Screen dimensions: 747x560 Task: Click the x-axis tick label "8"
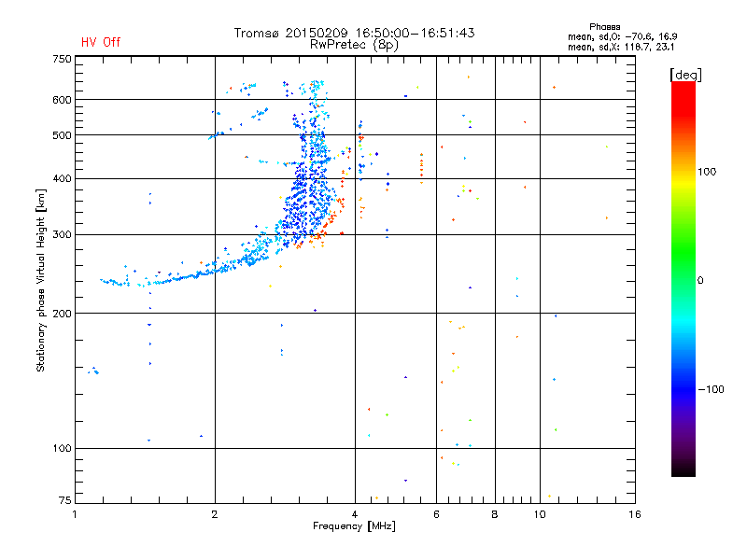tap(495, 514)
